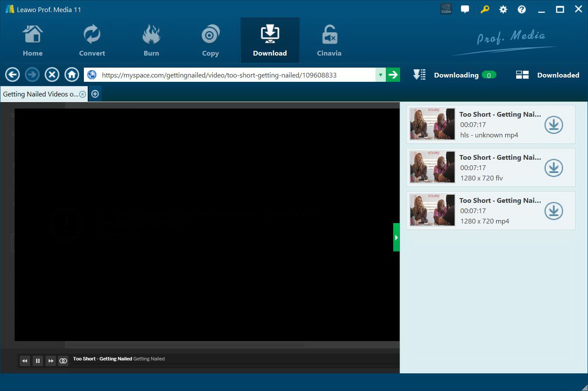Click the Help question mark icon
Viewport: 588px width, 391px height.
click(521, 9)
